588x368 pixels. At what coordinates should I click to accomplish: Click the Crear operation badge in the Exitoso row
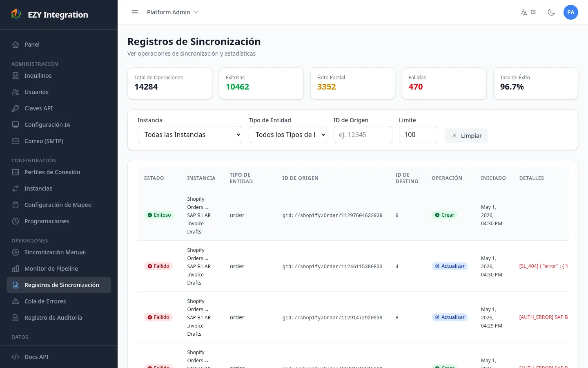click(445, 215)
